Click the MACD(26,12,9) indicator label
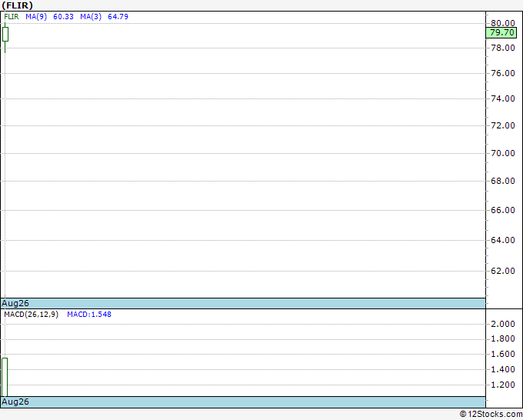The image size is (523, 420). (x=31, y=315)
